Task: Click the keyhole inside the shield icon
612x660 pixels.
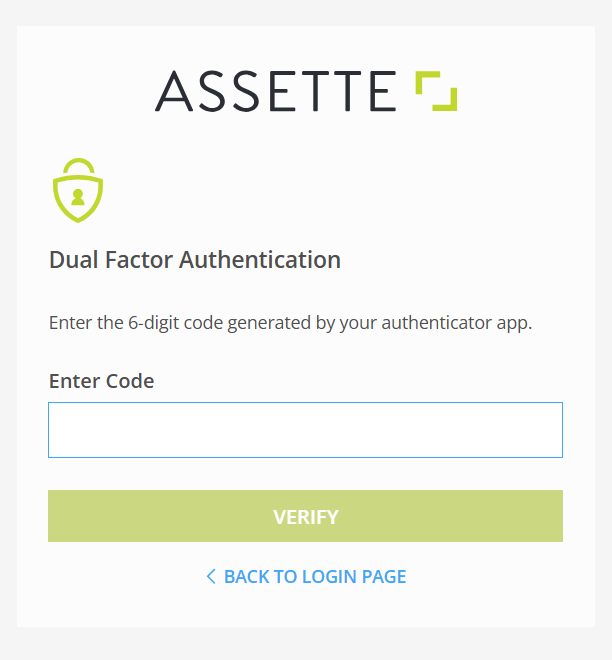Action: coord(78,197)
